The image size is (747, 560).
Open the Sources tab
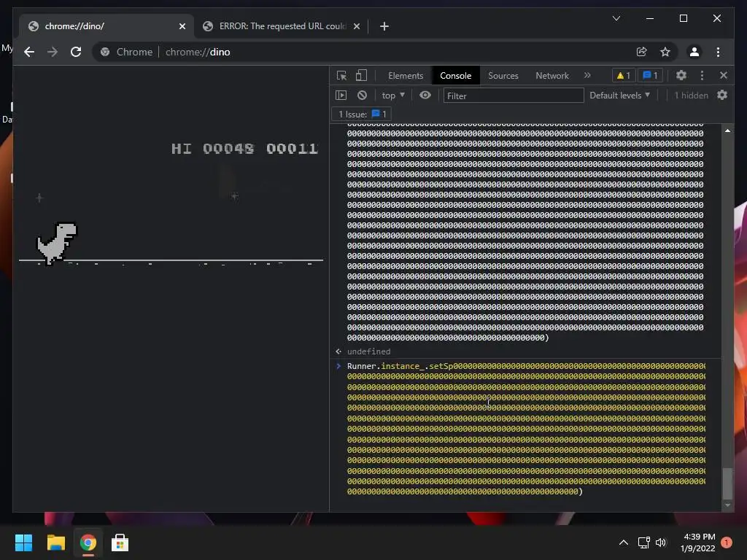503,76
